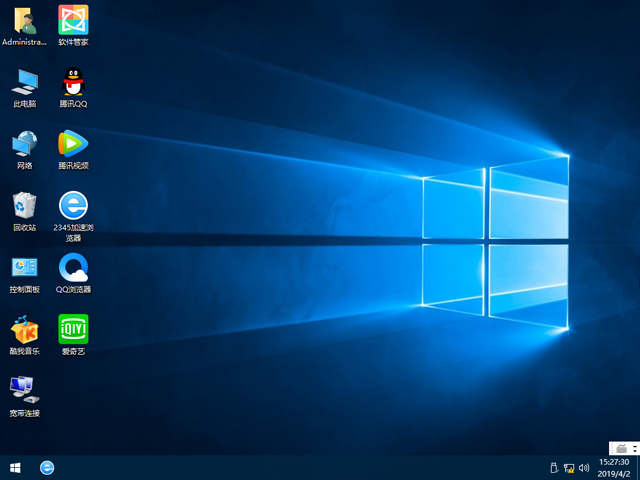The height and width of the screenshot is (480, 640).
Task: Select the Administrator folder desktop icon
Action: click(24, 21)
